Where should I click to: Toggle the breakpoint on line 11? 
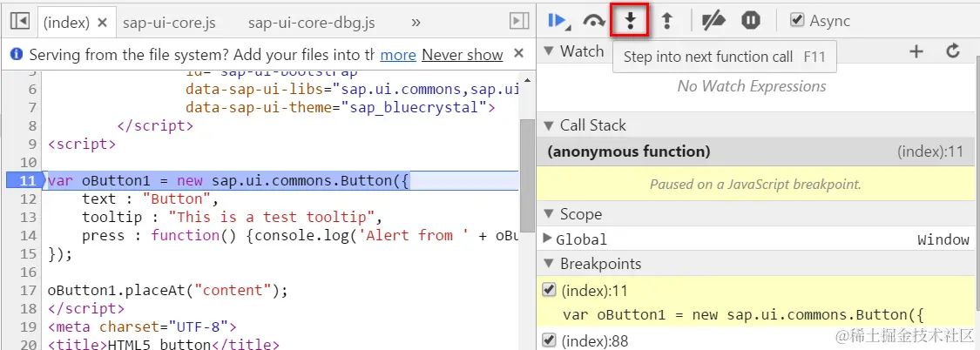(x=24, y=180)
